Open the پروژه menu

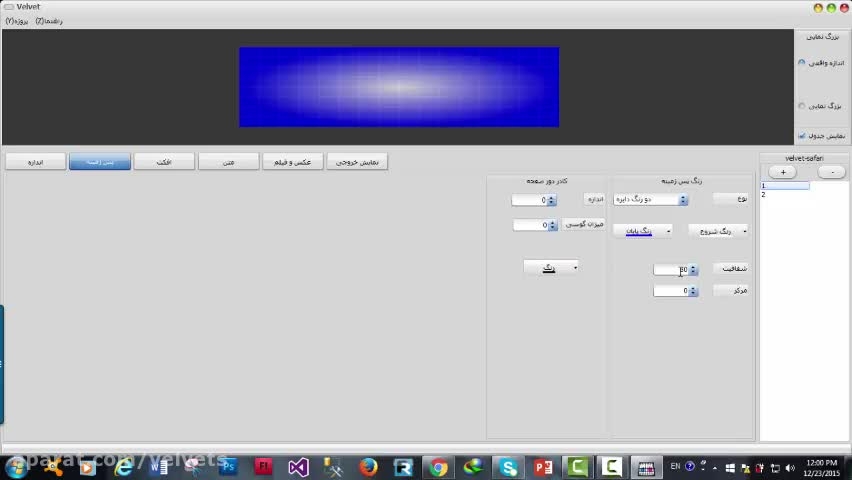16,20
